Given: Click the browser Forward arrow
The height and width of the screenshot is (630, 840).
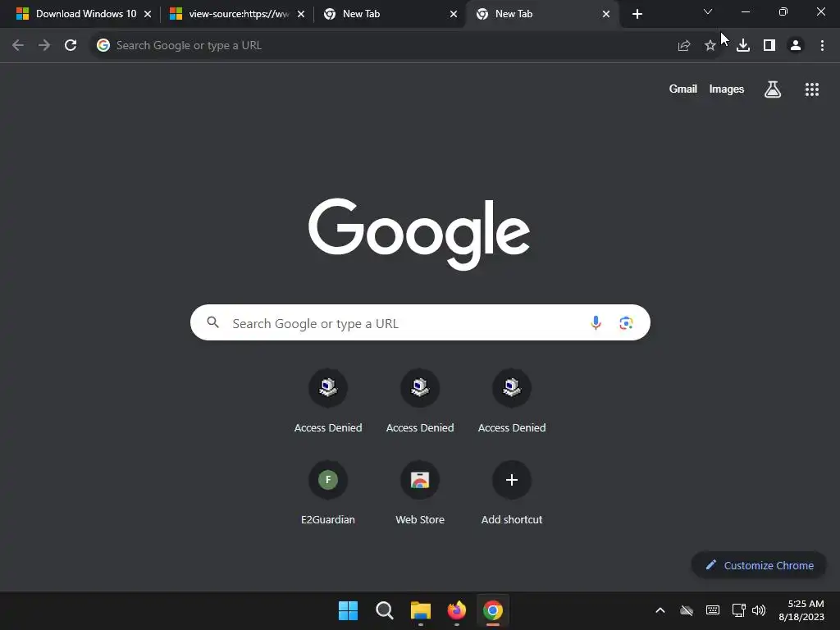Looking at the screenshot, I should point(44,46).
